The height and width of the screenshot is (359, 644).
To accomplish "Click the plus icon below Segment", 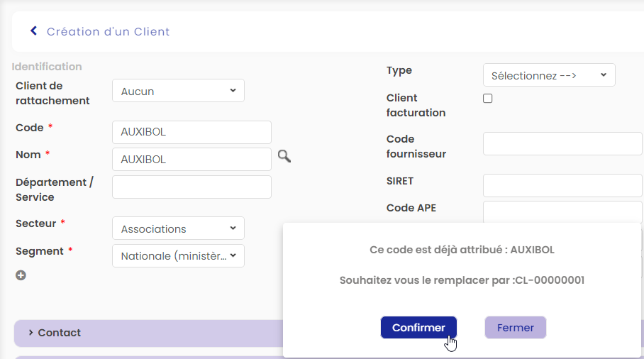I will 21,275.
